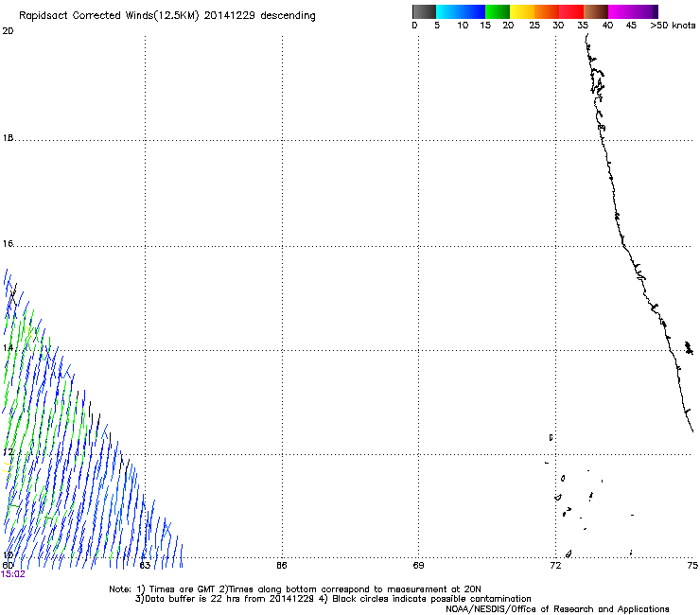Screen dimensions: 700x615
Task: Click the longitude label 75
Action: [x=692, y=566]
